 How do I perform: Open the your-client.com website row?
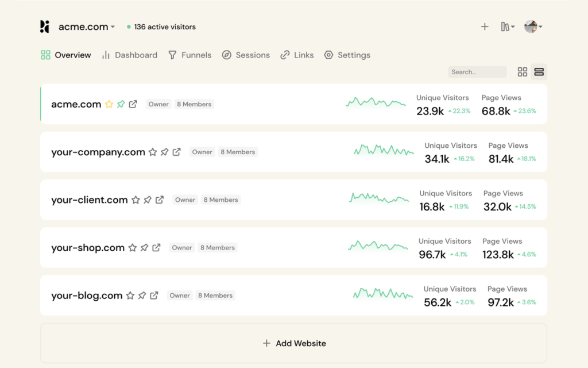pos(293,200)
